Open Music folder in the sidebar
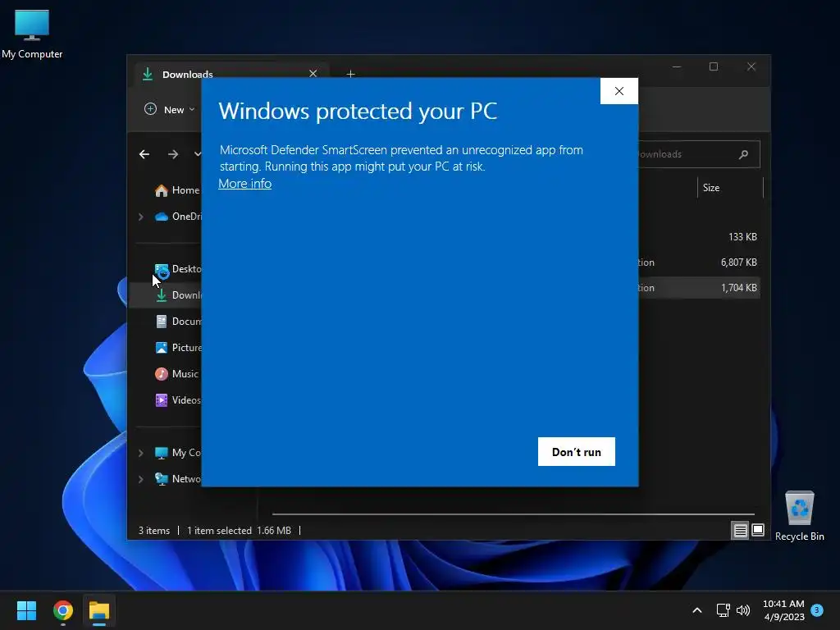 pos(177,374)
